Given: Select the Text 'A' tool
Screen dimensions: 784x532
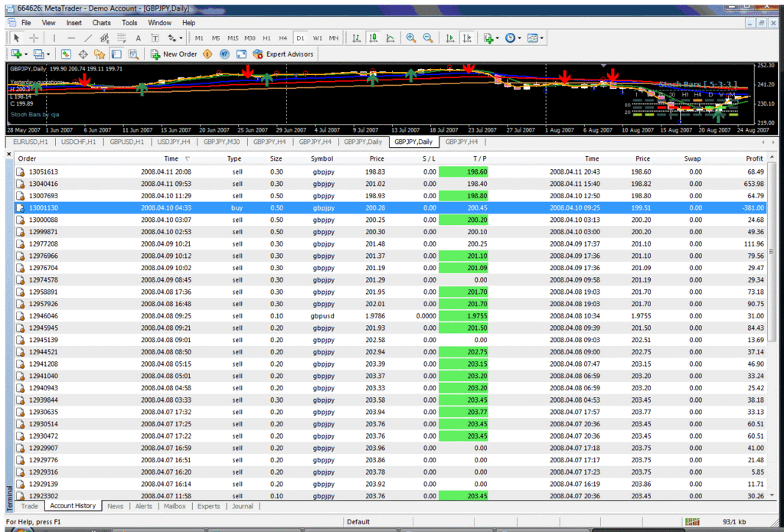Looking at the screenshot, I should point(139,38).
